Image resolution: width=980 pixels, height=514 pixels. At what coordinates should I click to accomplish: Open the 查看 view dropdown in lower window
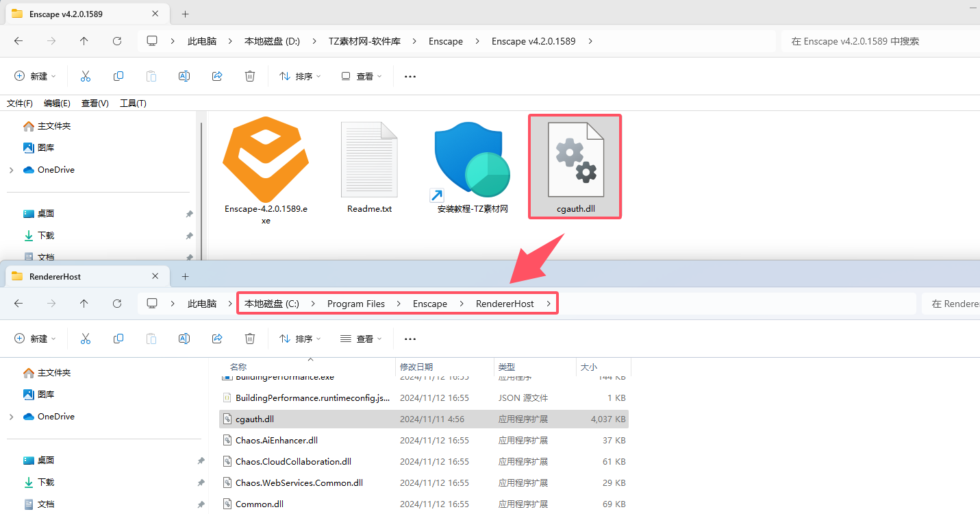[x=361, y=339]
